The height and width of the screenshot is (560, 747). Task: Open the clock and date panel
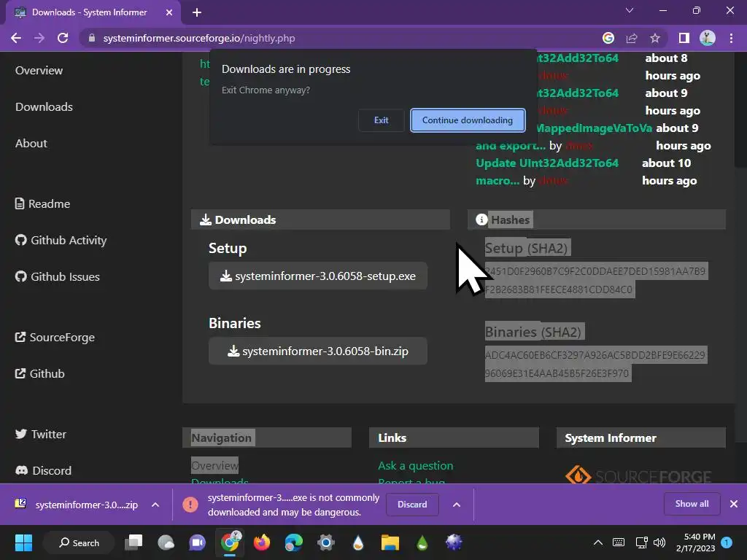(x=695, y=542)
